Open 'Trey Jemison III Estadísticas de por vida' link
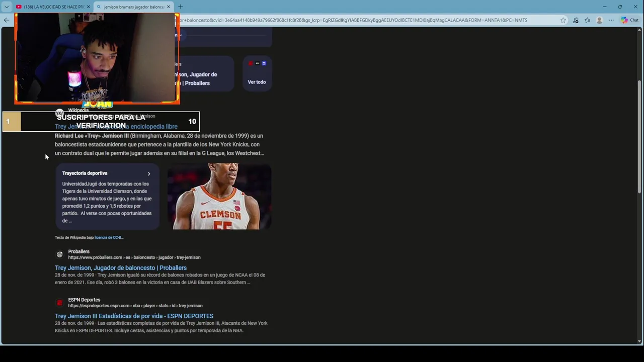Screen dimensions: 644x362 134,316
